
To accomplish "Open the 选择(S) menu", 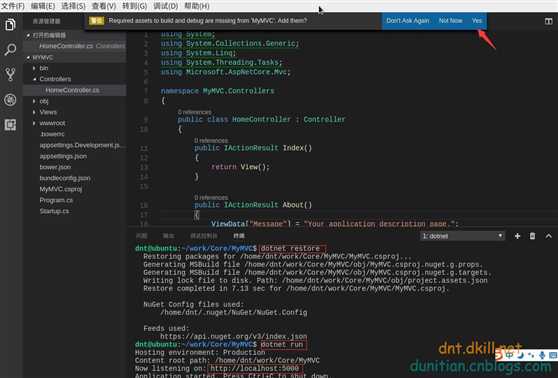I will click(73, 6).
